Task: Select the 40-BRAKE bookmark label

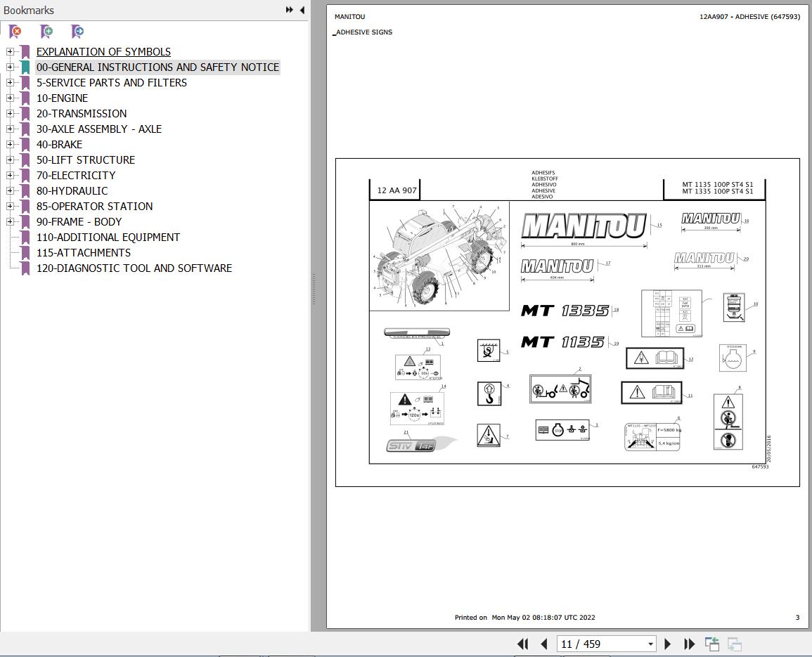Action: point(59,145)
